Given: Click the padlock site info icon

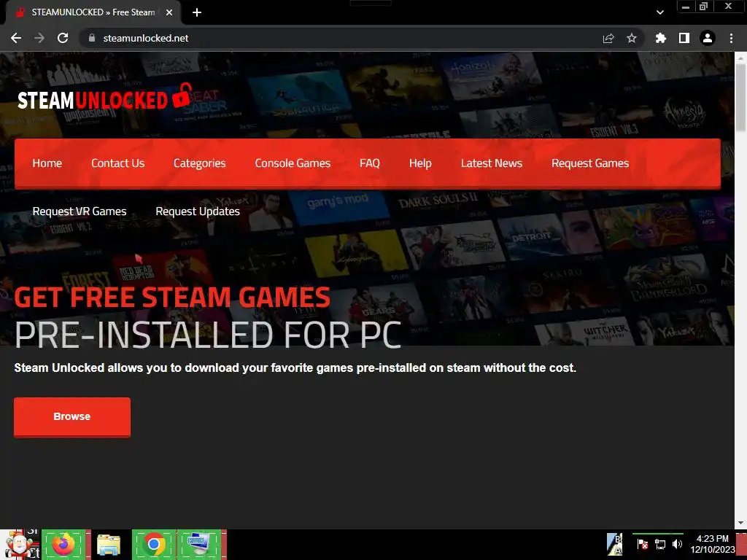Looking at the screenshot, I should click(92, 38).
